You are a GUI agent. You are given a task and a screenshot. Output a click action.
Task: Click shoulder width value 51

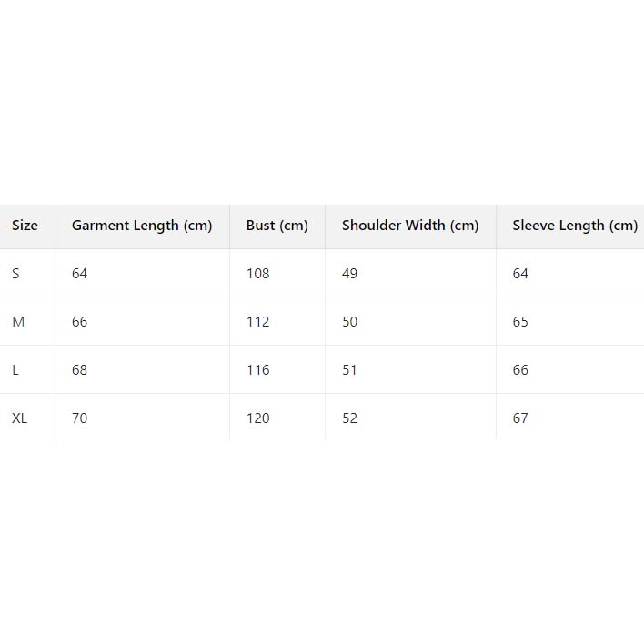350,370
